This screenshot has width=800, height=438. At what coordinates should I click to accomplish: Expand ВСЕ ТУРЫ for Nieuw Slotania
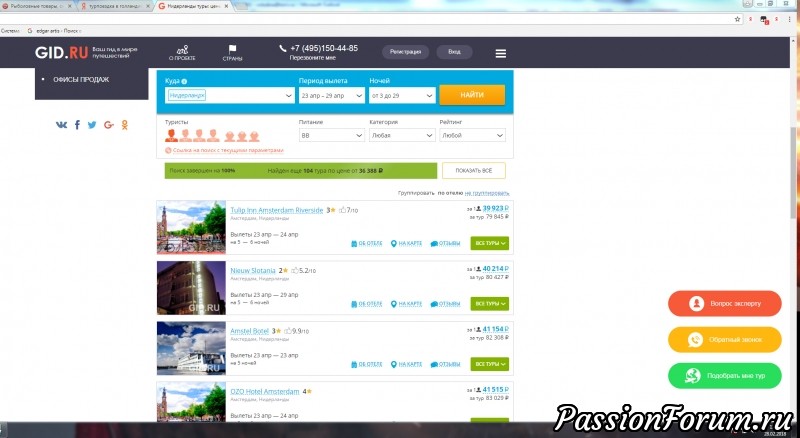tap(490, 303)
